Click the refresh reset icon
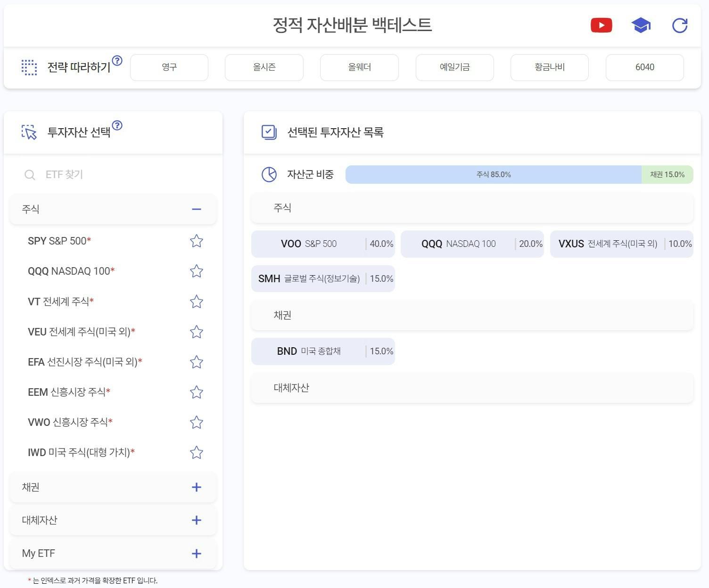 (x=680, y=25)
